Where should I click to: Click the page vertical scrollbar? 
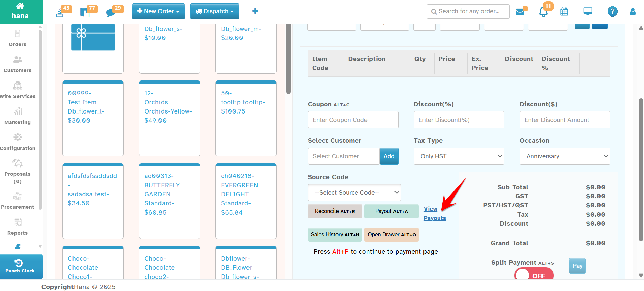[641, 170]
